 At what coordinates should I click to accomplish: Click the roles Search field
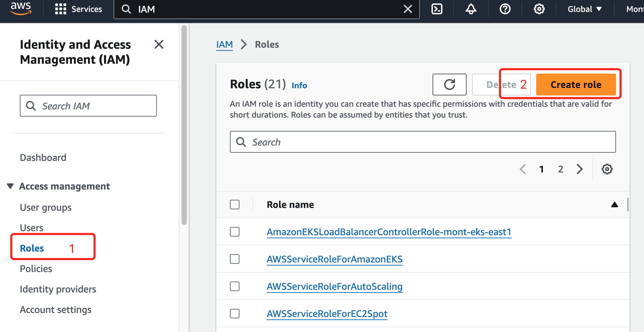tap(423, 142)
